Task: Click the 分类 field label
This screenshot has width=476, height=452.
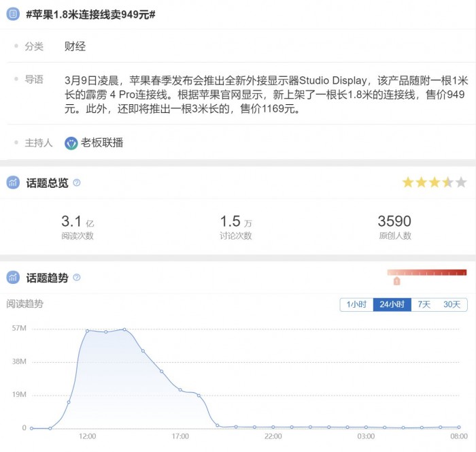Action: point(34,46)
